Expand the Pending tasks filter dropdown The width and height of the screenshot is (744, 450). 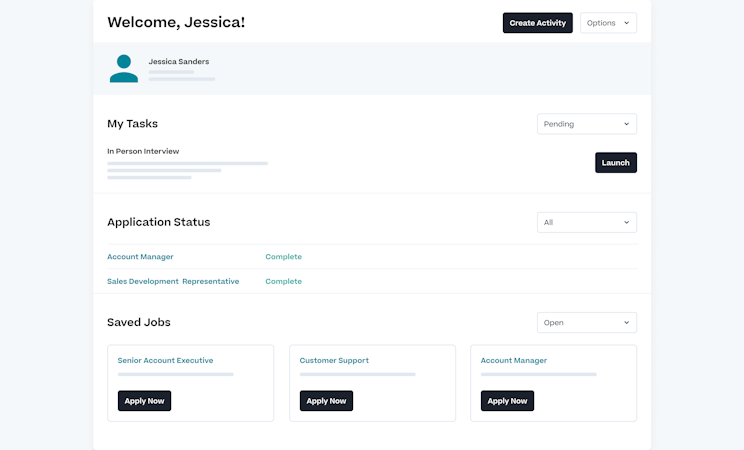tap(586, 124)
